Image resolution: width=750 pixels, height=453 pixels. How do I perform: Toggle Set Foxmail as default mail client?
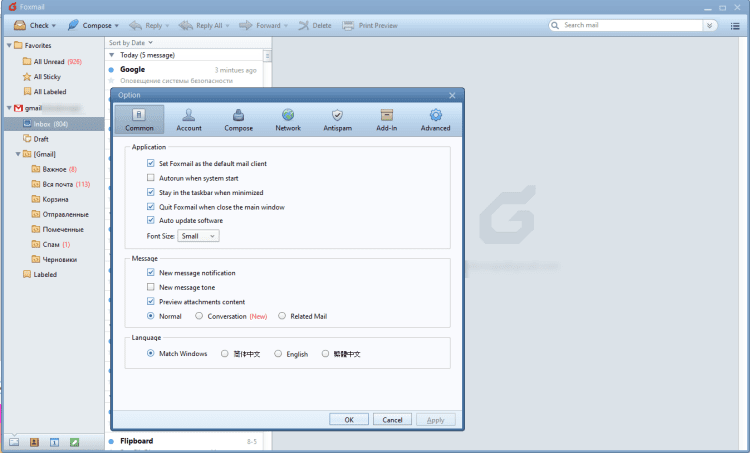pos(151,163)
